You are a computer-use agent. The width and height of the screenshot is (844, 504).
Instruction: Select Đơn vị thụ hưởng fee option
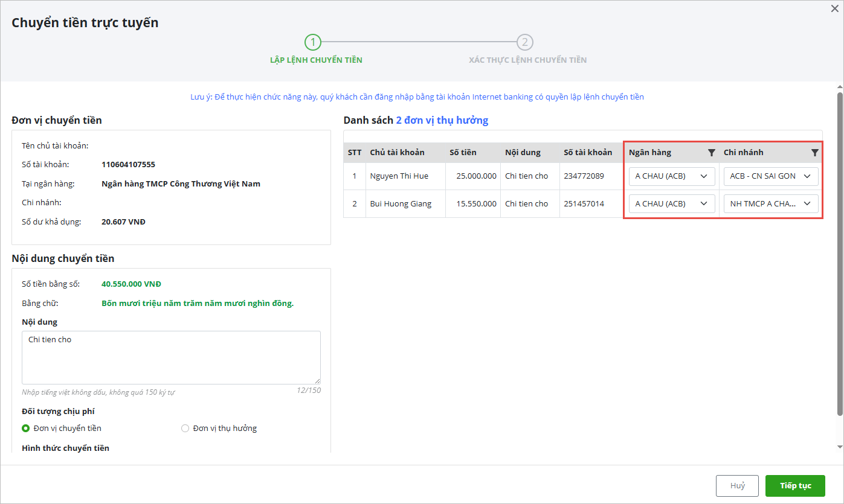[185, 429]
